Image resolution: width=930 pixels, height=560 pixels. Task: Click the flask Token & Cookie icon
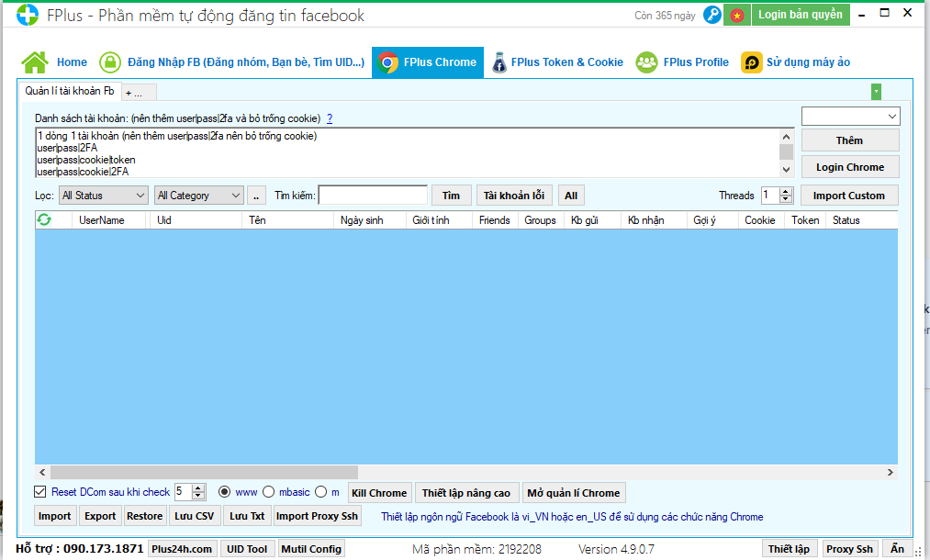499,62
